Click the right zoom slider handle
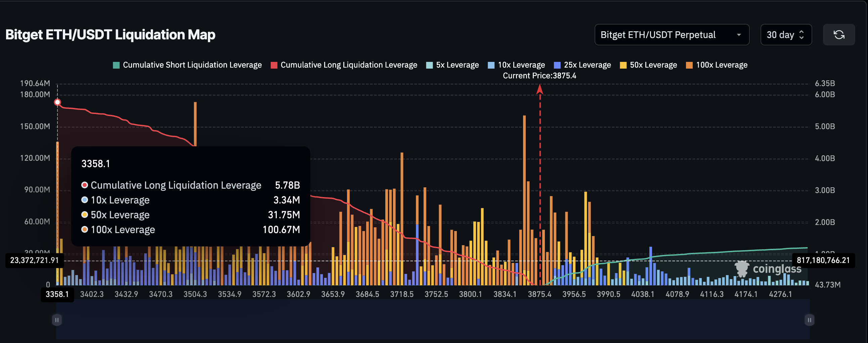Screen dimensions: 868x343 pyautogui.click(x=809, y=320)
